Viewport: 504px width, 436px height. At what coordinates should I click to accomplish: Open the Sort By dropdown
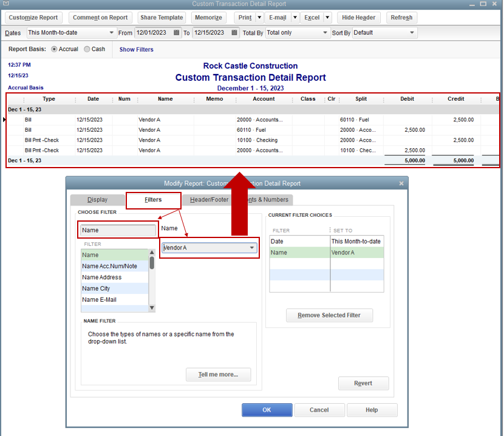click(x=412, y=33)
